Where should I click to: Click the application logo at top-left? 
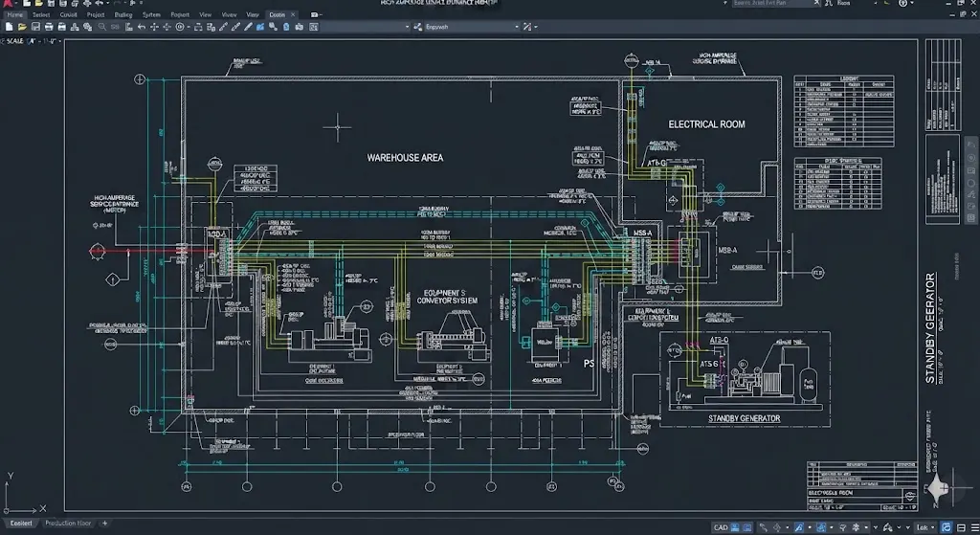click(x=7, y=3)
